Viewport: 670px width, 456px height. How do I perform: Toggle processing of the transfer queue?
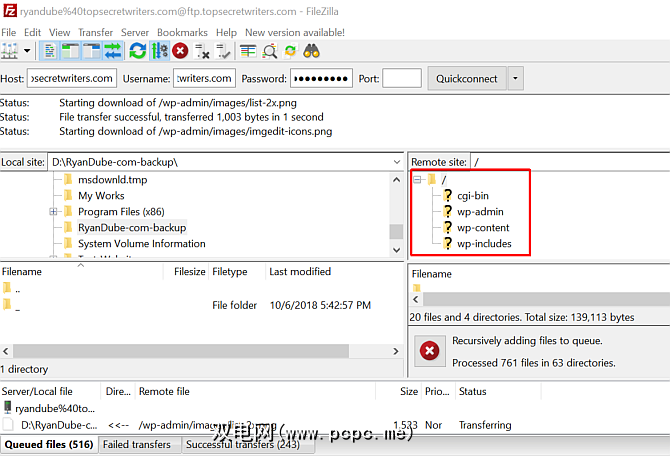tap(160, 51)
